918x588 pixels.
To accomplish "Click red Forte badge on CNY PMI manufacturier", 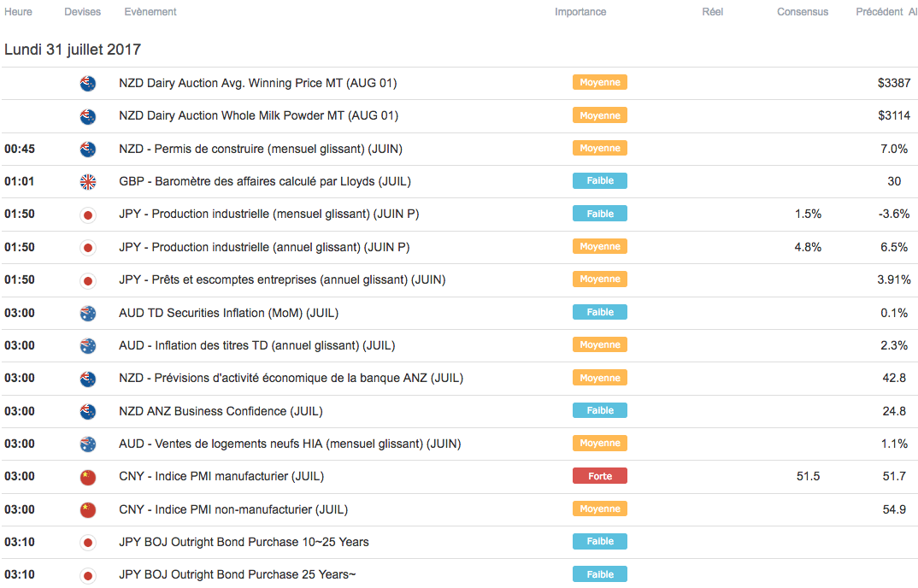I will tap(600, 476).
